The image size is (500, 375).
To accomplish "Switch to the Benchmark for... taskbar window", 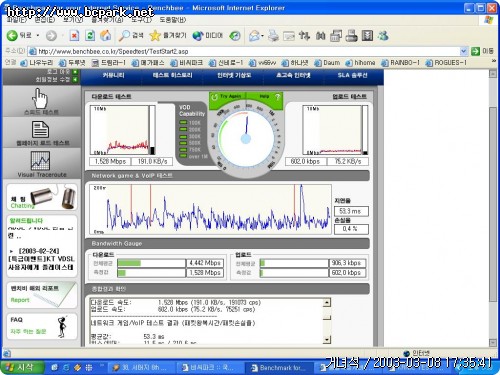I will pyautogui.click(x=279, y=368).
